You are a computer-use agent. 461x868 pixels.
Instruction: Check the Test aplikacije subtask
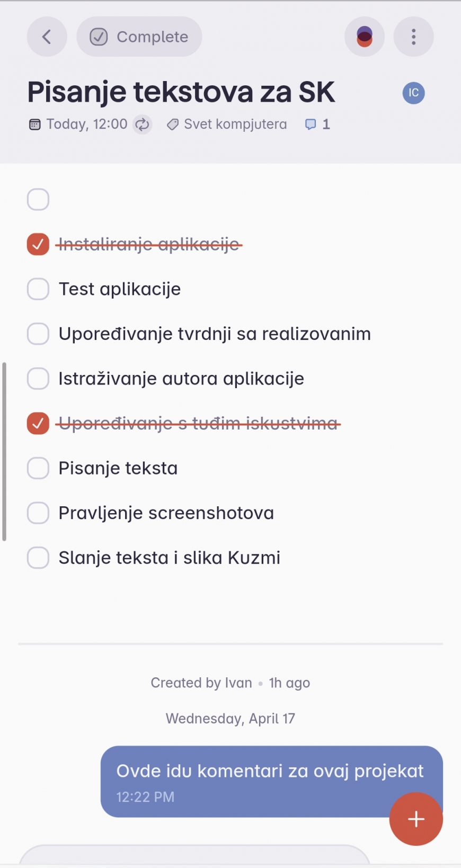point(38,289)
